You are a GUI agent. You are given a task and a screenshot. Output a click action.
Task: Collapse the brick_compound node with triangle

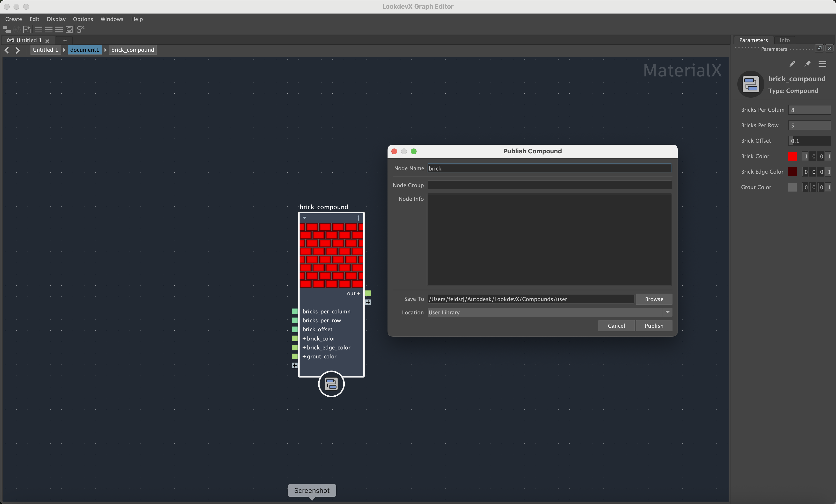click(305, 218)
